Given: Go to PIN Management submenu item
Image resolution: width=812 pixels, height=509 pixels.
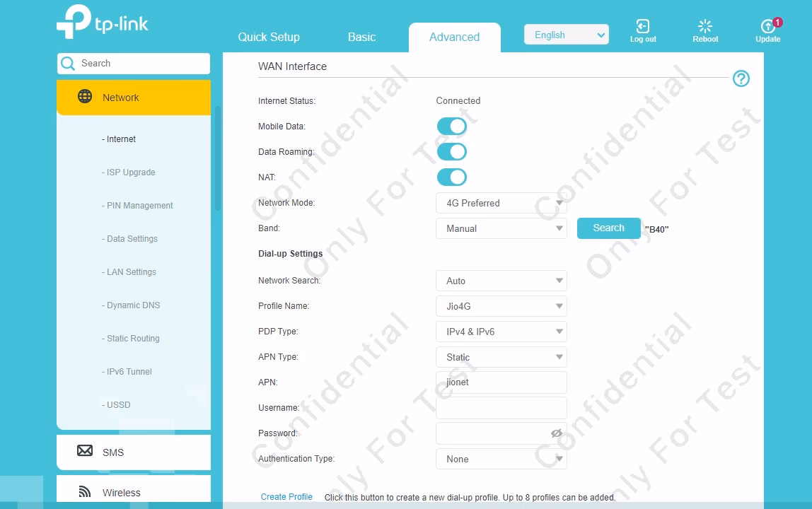Looking at the screenshot, I should click(x=137, y=205).
